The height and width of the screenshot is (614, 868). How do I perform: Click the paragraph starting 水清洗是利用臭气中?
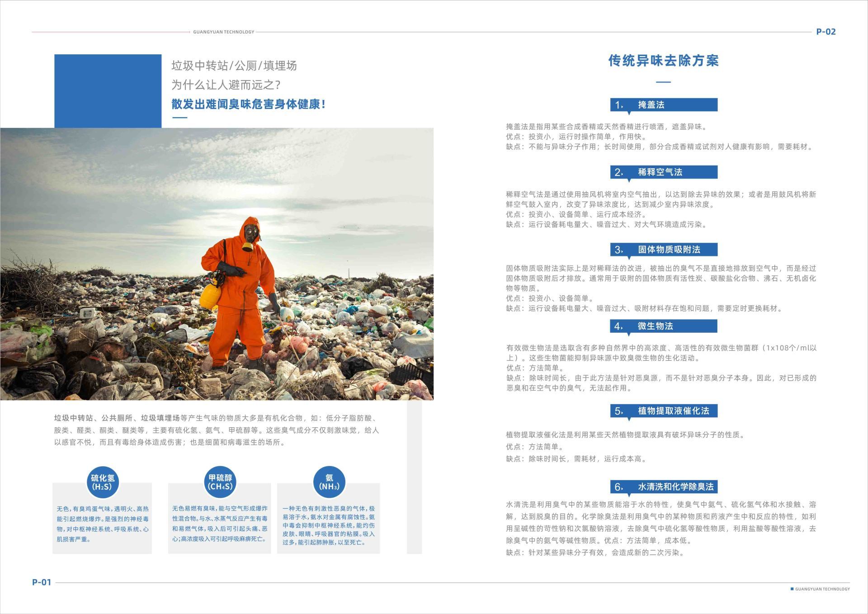coord(661,523)
